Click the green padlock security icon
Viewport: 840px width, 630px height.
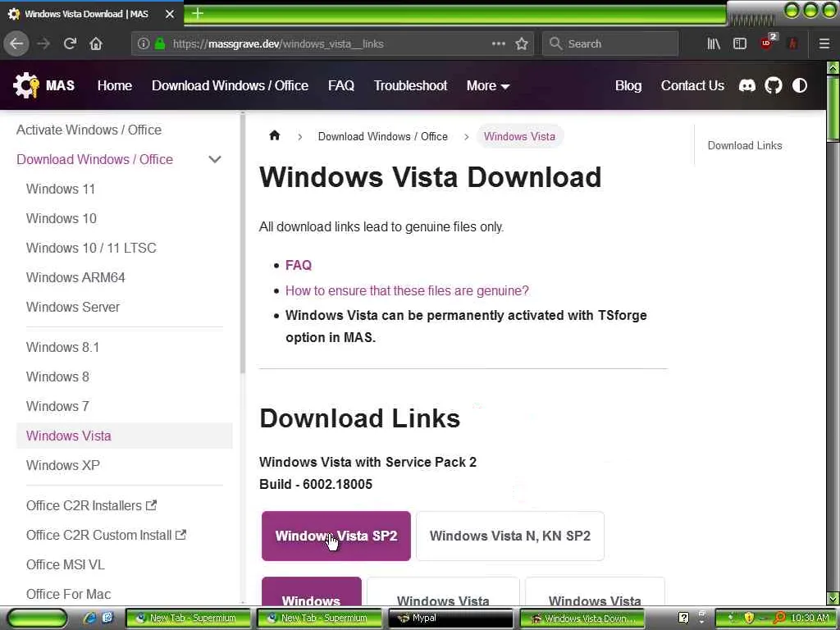[x=160, y=43]
